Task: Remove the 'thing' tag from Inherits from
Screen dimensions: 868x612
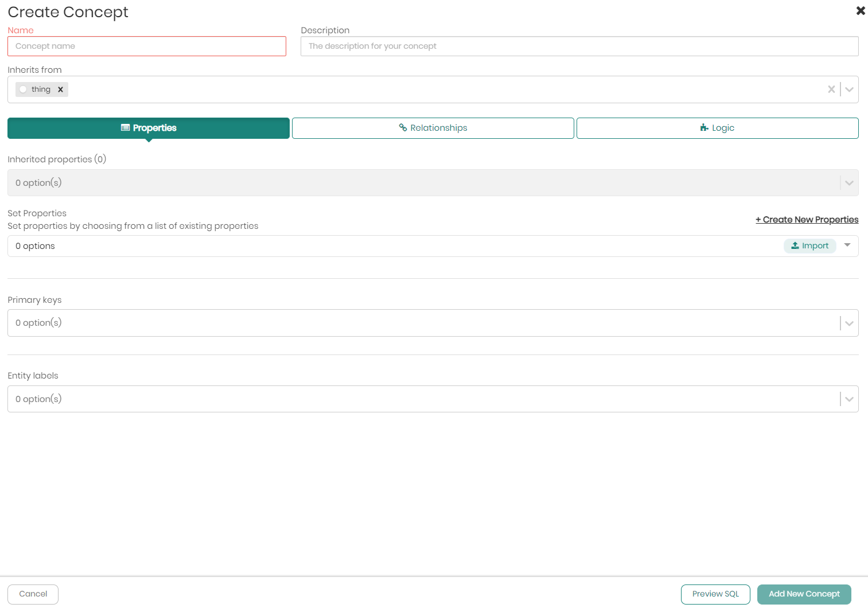Action: (x=60, y=89)
